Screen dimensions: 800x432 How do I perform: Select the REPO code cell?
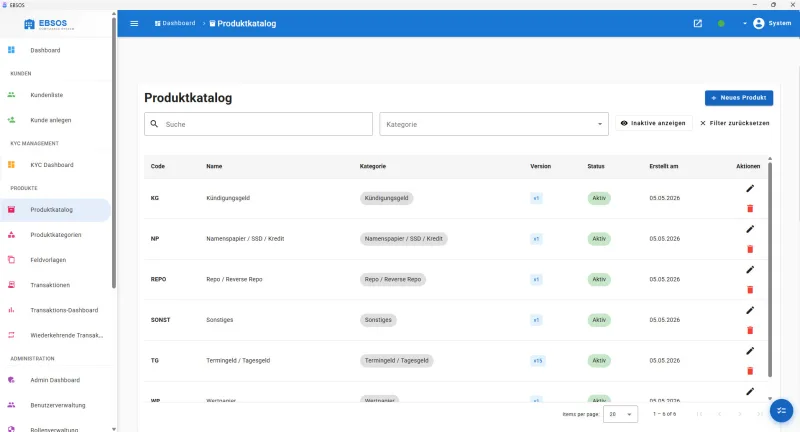point(159,279)
